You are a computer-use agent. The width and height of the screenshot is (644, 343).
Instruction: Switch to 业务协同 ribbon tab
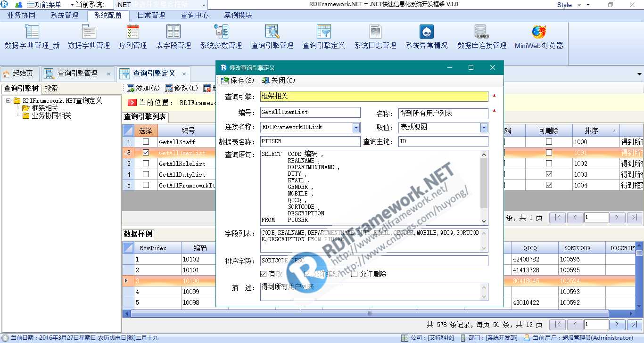(21, 15)
